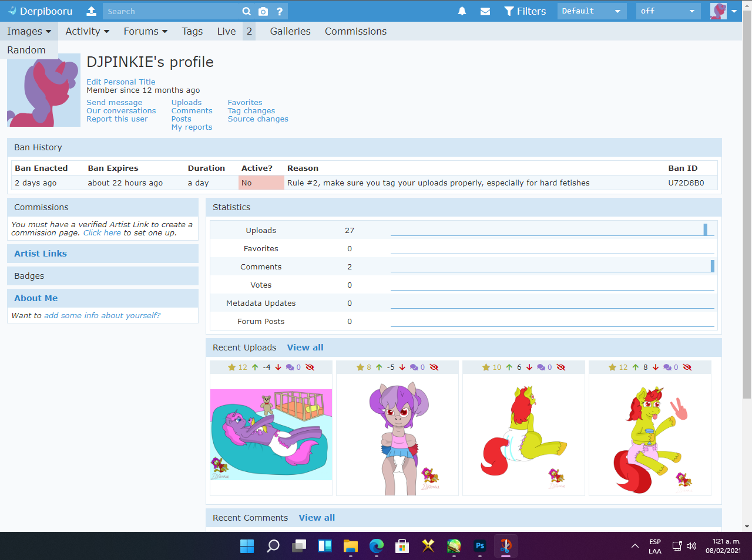The width and height of the screenshot is (752, 560).
Task: Expand the Activity dropdown menu
Action: tap(87, 31)
